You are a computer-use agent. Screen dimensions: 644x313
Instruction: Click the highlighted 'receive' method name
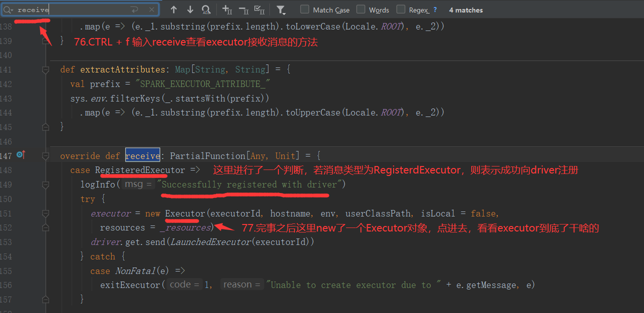pos(143,156)
